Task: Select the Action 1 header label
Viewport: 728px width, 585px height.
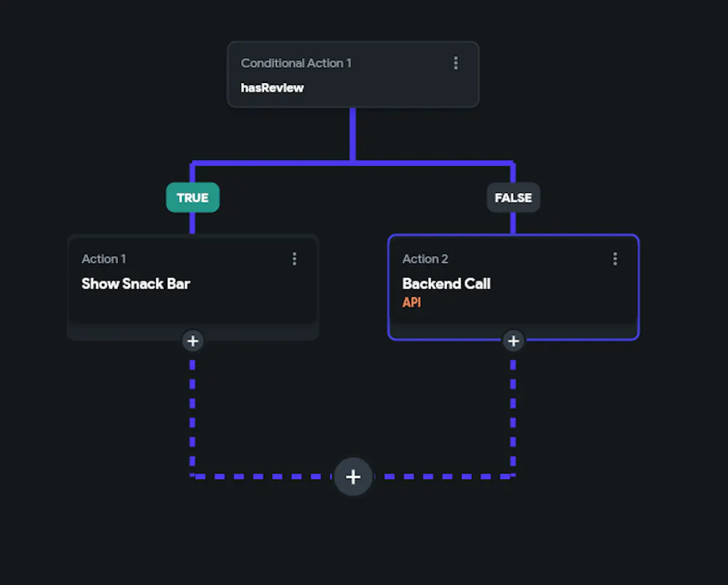Action: pyautogui.click(x=103, y=259)
